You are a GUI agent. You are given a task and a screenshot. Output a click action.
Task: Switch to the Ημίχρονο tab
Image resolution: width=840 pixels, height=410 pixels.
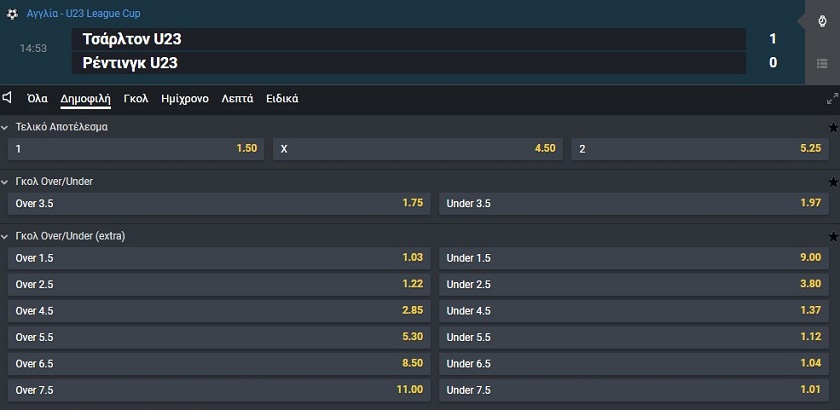click(x=185, y=99)
